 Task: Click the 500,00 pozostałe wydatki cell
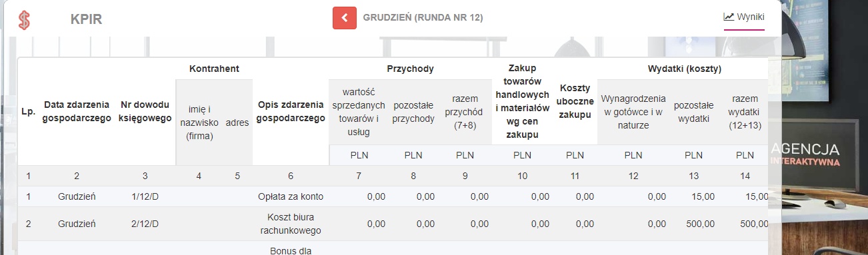[700, 224]
